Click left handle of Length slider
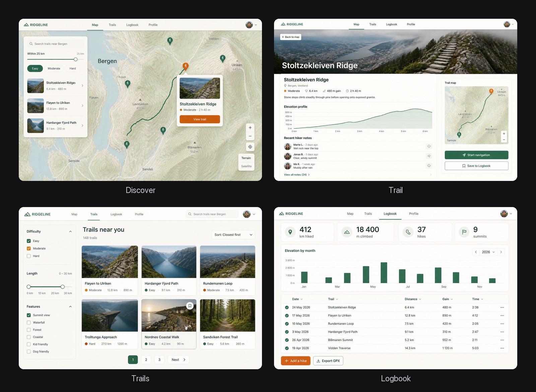 click(x=29, y=287)
